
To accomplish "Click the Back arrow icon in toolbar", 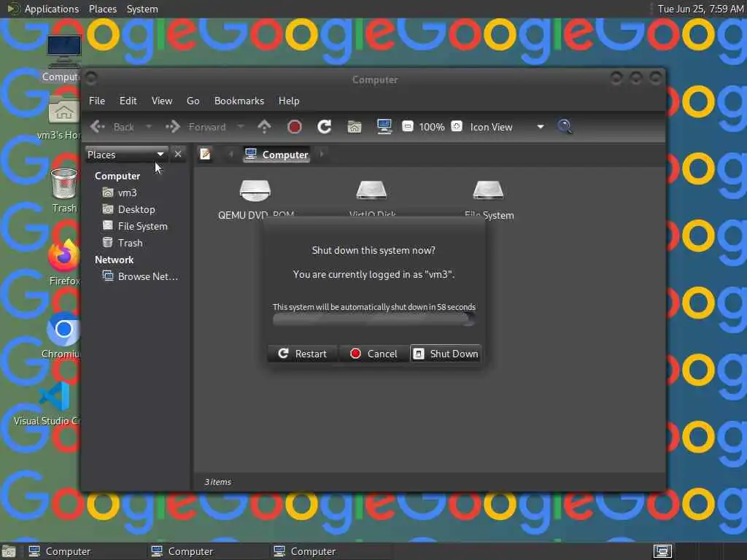I will coord(98,127).
